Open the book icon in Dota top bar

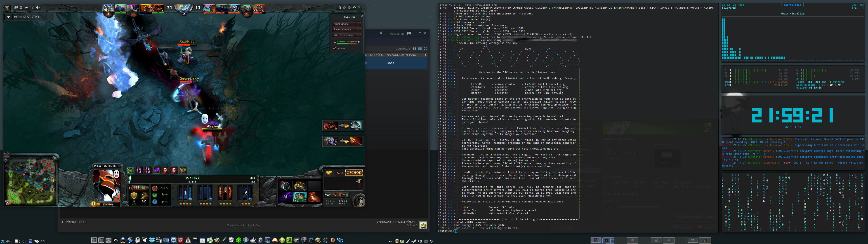[x=16, y=8]
